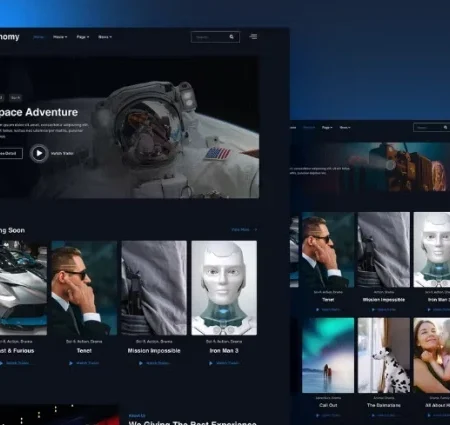Click play icon under Tenet in right page

point(318,310)
